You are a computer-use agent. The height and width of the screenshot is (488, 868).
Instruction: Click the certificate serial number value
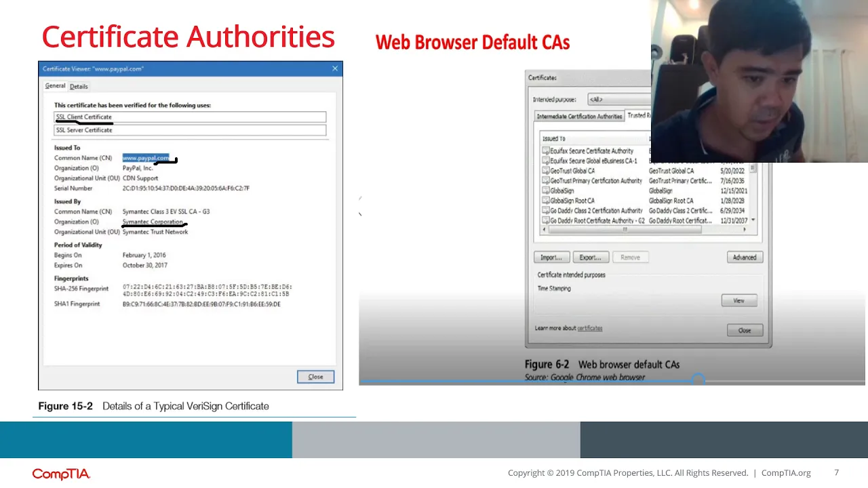186,188
